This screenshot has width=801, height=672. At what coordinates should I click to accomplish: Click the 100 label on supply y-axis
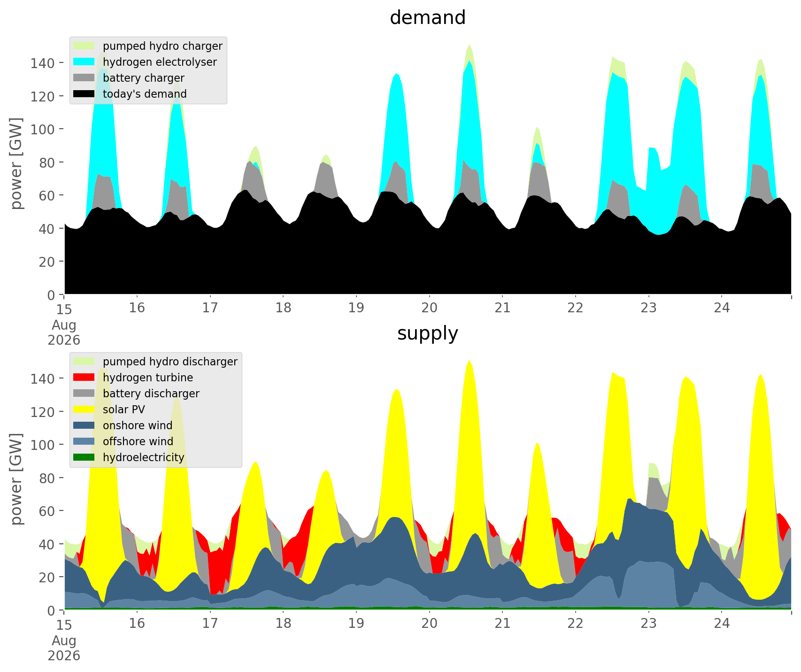click(x=43, y=445)
